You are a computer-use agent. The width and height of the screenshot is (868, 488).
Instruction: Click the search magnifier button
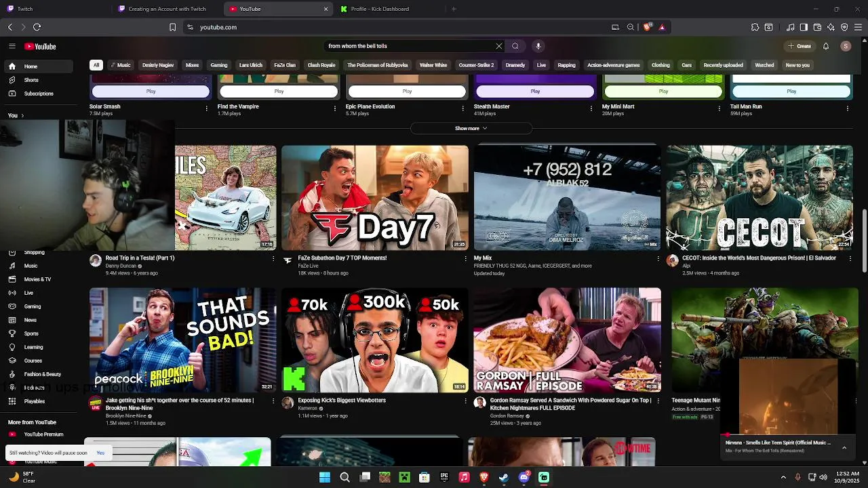tap(515, 46)
